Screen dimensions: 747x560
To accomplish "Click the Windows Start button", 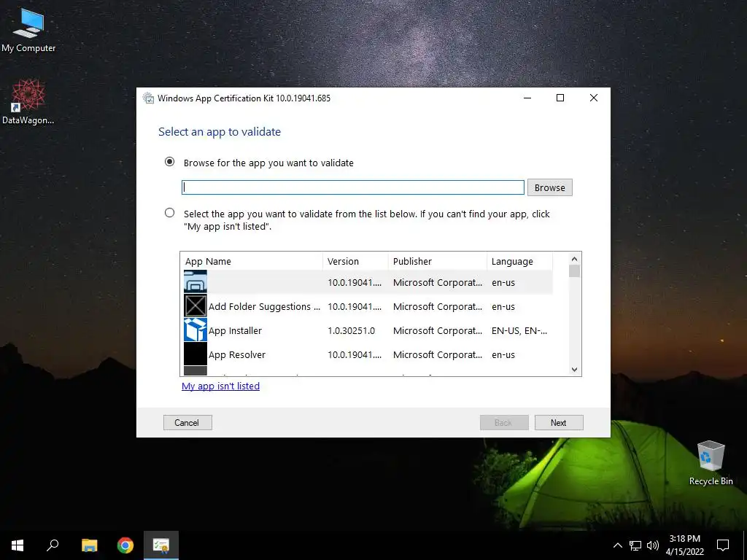I will click(18, 545).
